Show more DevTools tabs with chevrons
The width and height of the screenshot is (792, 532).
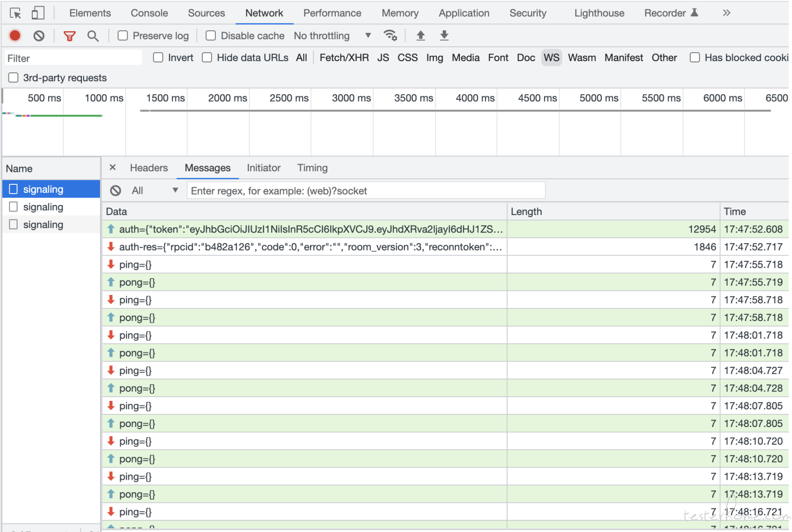(726, 13)
